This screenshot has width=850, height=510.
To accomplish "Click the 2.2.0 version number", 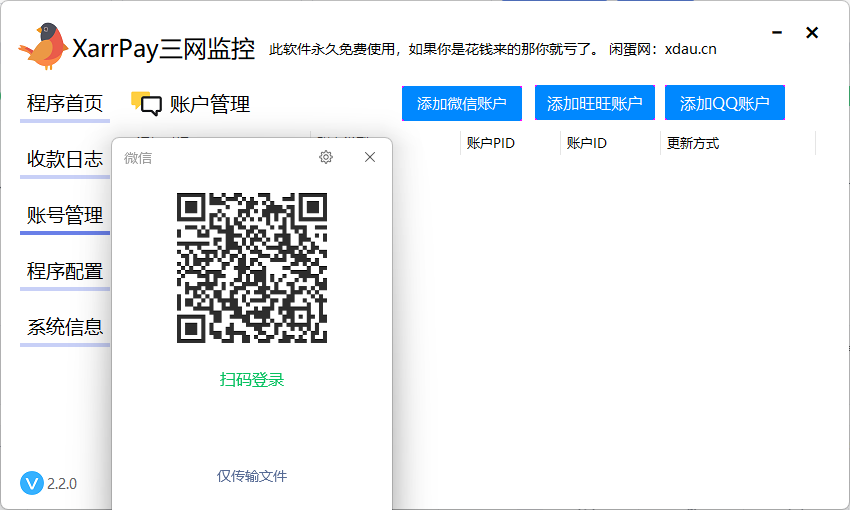I will 62,483.
